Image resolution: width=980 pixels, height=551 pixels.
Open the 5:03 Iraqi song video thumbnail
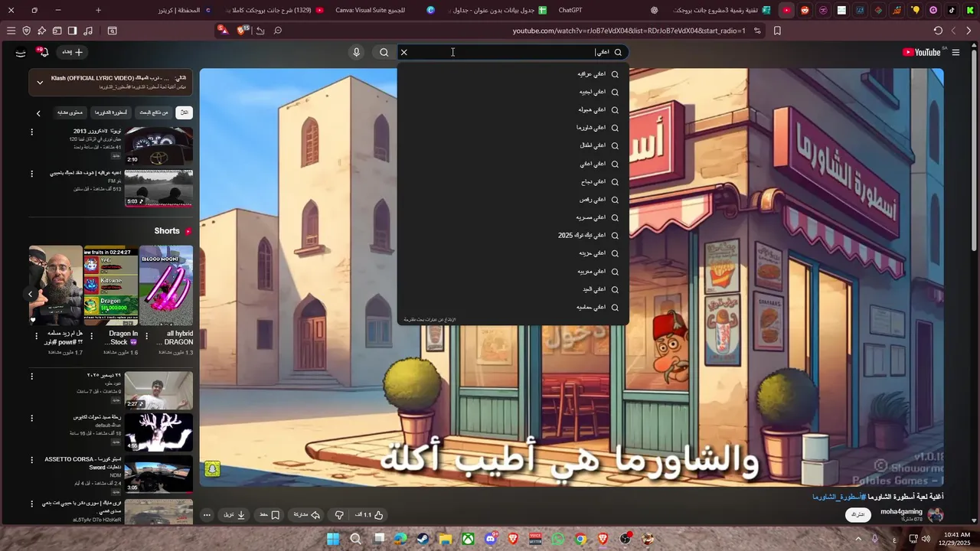point(158,187)
